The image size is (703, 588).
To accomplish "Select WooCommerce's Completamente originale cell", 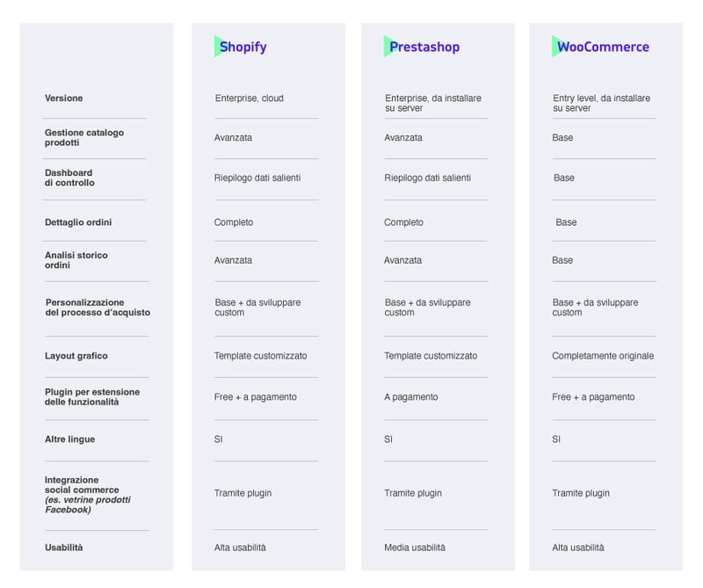I will tap(603, 356).
